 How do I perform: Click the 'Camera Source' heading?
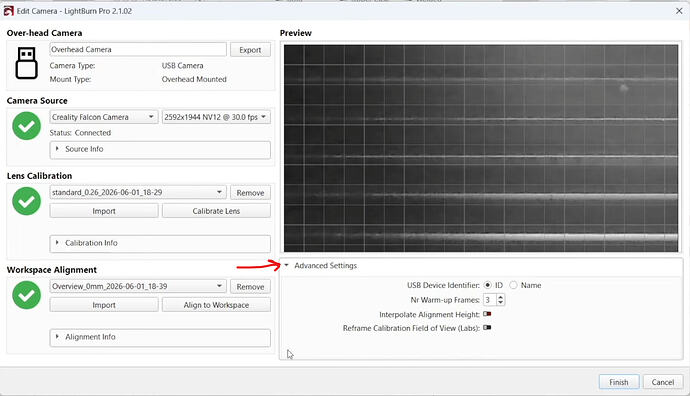coord(37,101)
